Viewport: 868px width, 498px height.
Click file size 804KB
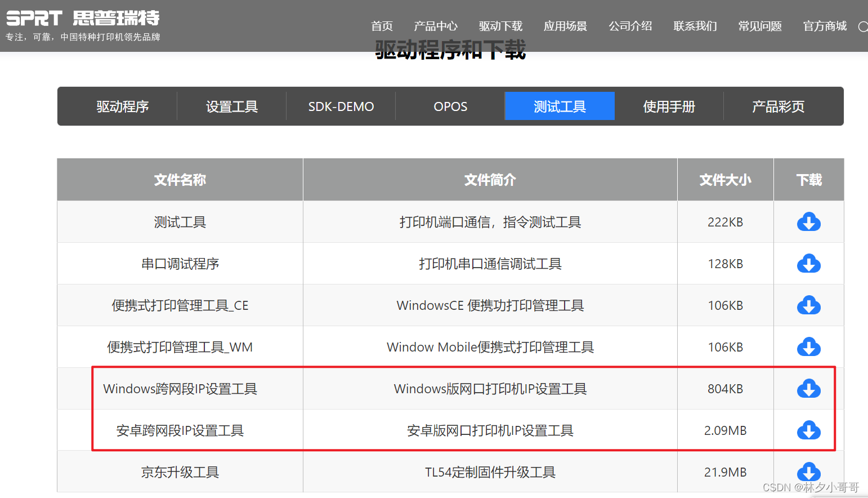[x=726, y=389]
